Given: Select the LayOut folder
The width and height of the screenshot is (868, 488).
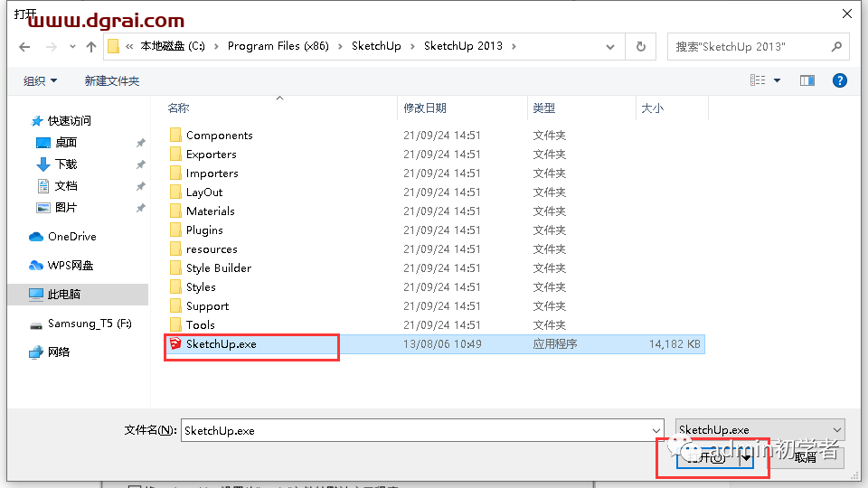Looking at the screenshot, I should coord(204,192).
